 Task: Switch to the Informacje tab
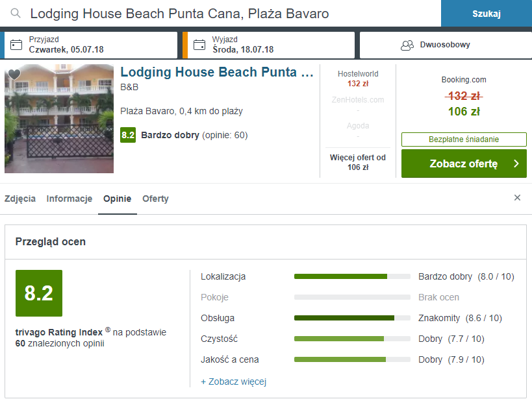(x=70, y=199)
